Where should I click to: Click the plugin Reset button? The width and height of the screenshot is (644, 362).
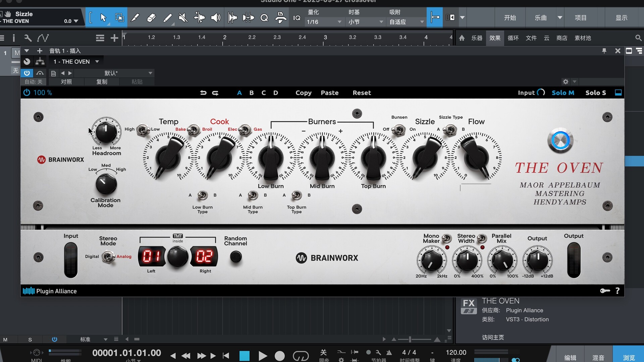click(362, 93)
